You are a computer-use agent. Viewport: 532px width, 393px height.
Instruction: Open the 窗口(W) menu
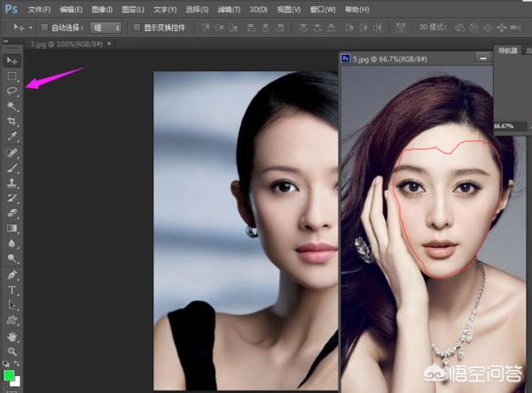[323, 10]
